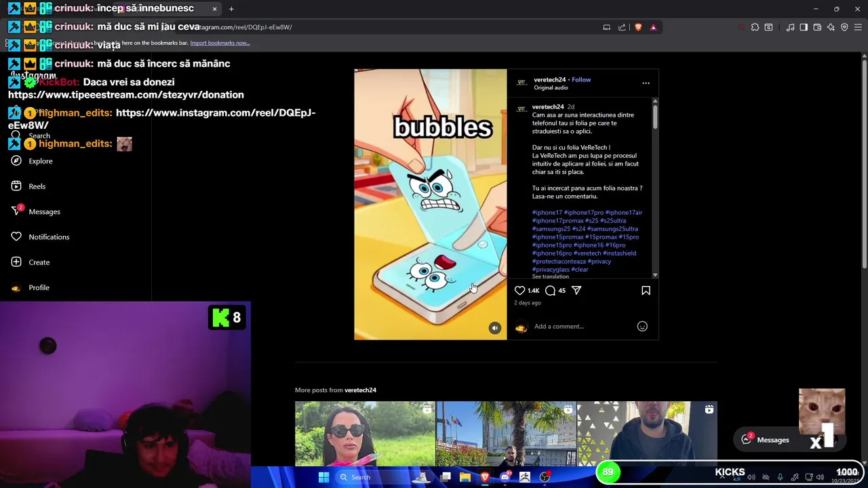Viewport: 868px width, 488px height.
Task: Click the Reels icon in the sidebar
Action: (x=16, y=186)
